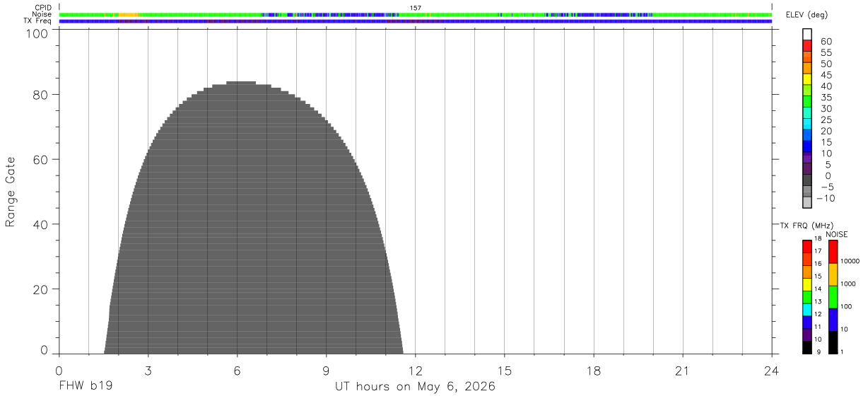868x401 pixels.
Task: Select the cyan TX FRQ swatch between 12 and 13
Action: point(807,309)
